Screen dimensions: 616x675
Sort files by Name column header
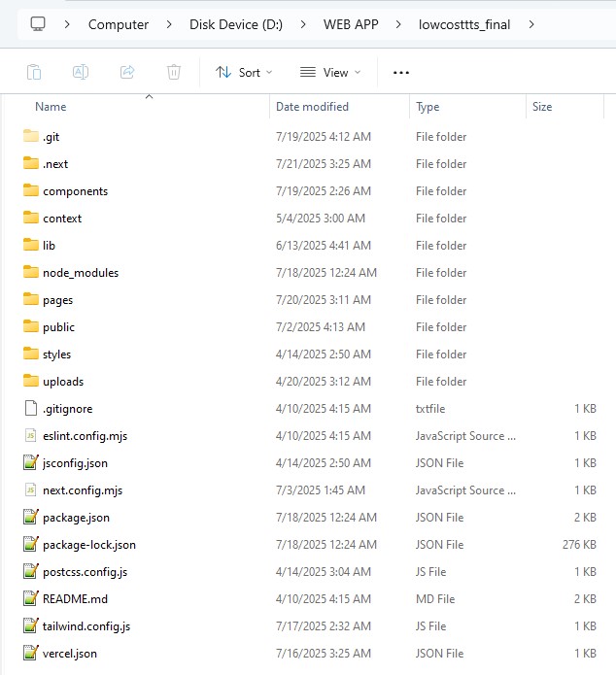pos(51,107)
